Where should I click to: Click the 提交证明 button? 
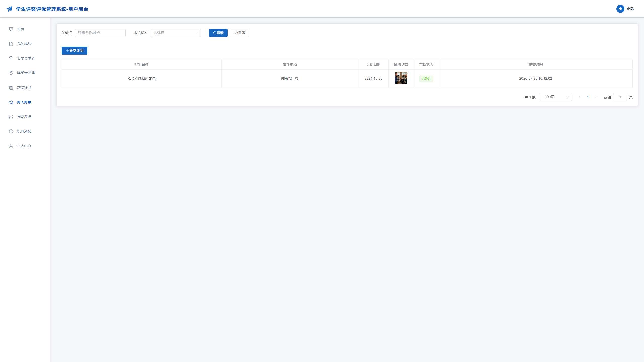pyautogui.click(x=74, y=51)
